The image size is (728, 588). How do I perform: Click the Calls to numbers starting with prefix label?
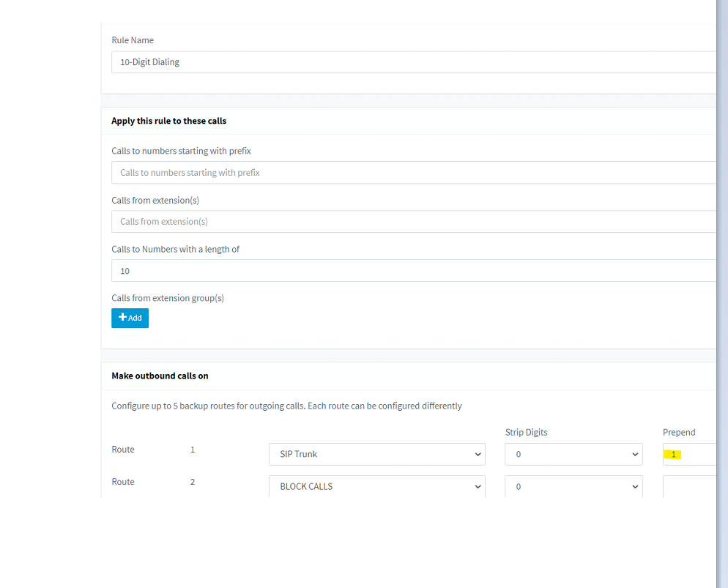[181, 151]
